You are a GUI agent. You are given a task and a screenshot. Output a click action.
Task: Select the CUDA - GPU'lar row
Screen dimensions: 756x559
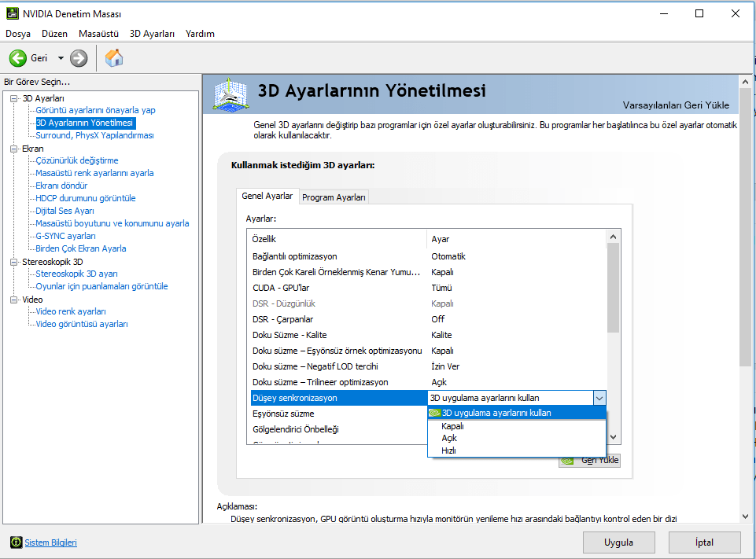(x=428, y=288)
